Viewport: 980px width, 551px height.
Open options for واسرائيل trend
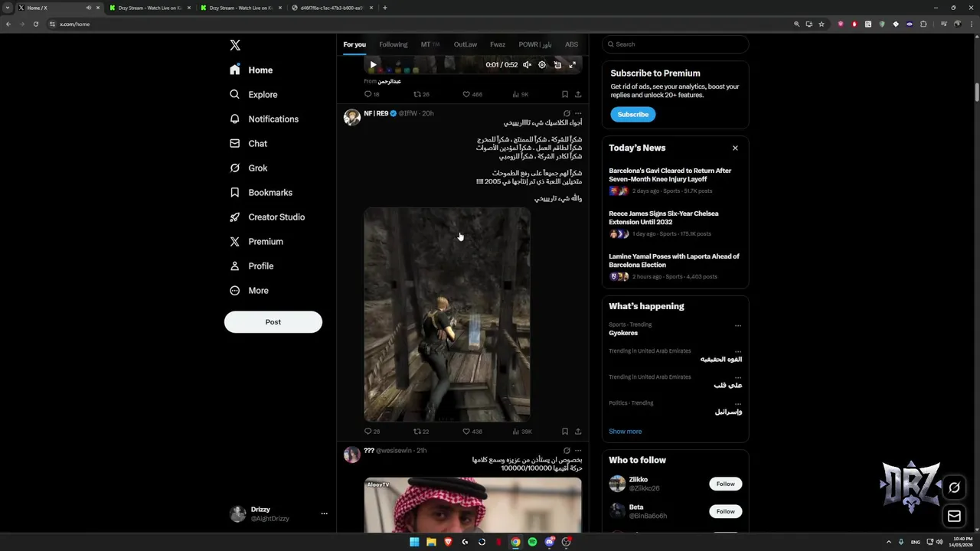click(x=738, y=403)
